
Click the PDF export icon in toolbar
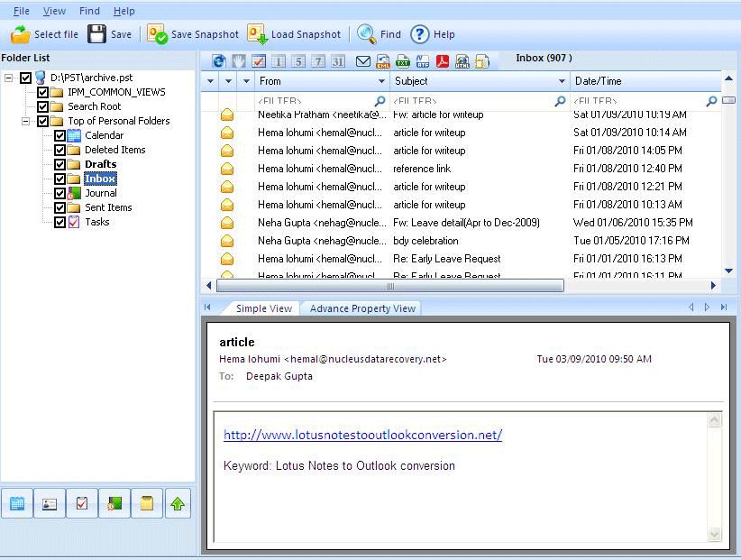[443, 61]
